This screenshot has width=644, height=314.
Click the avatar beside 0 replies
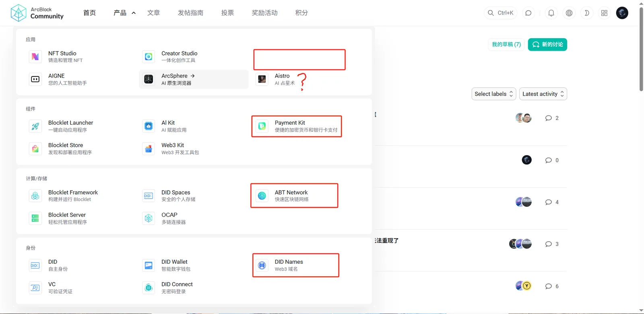click(x=527, y=160)
